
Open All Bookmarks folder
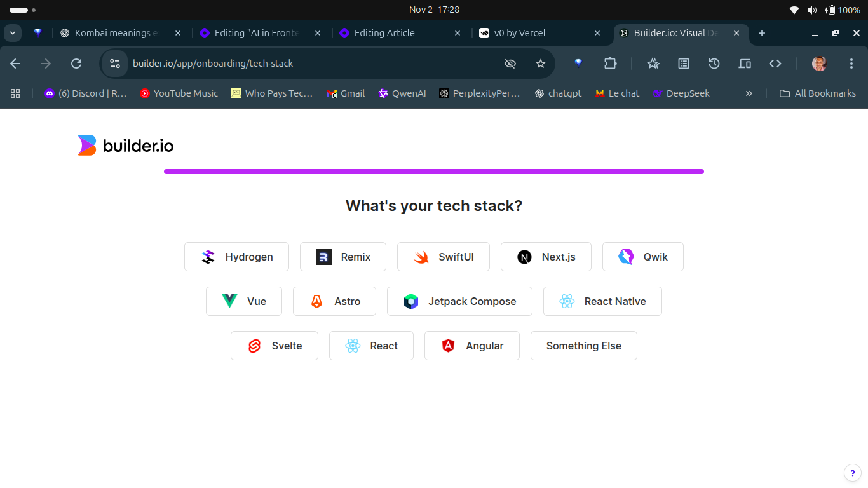[x=818, y=93]
